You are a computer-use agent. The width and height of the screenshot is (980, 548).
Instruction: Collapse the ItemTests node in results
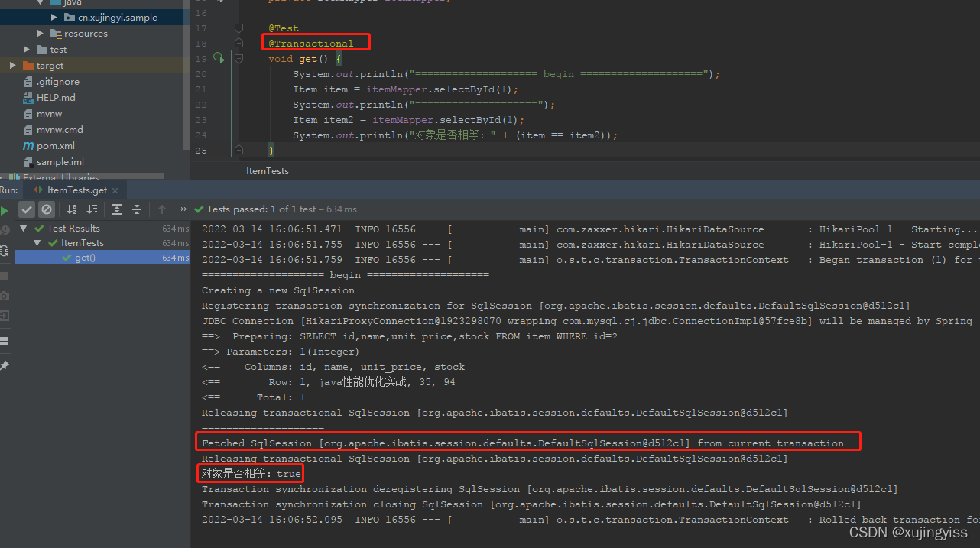coord(37,243)
